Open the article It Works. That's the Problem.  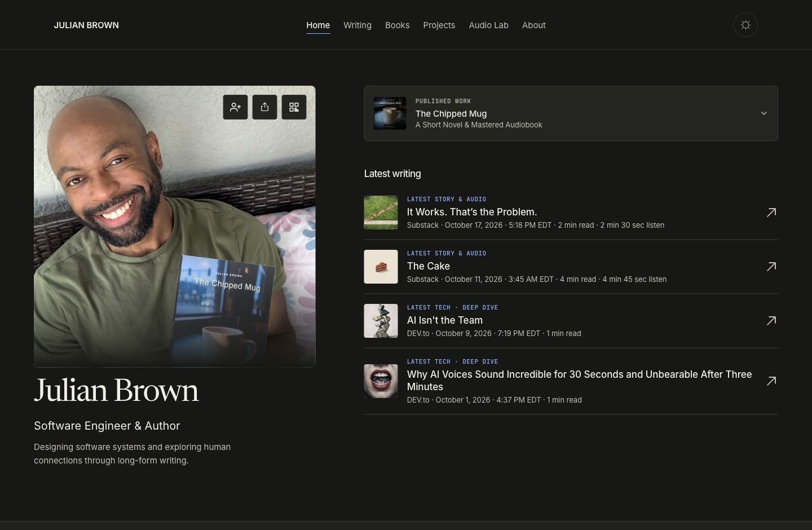click(472, 212)
